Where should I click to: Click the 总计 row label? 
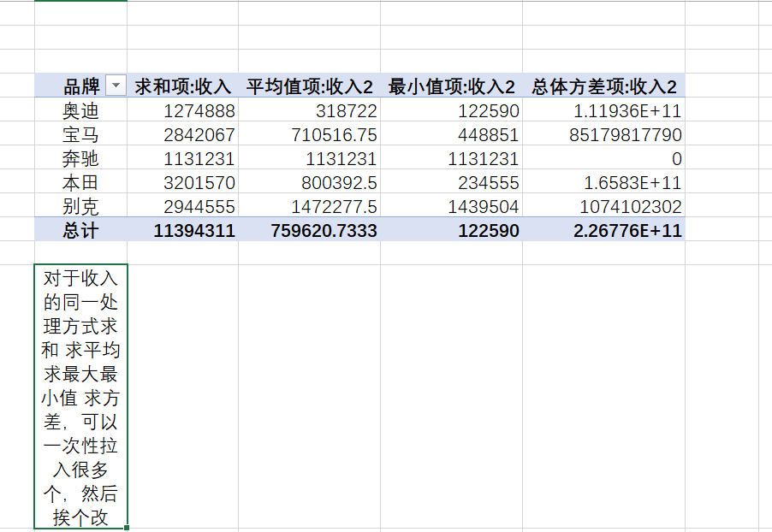(x=80, y=230)
